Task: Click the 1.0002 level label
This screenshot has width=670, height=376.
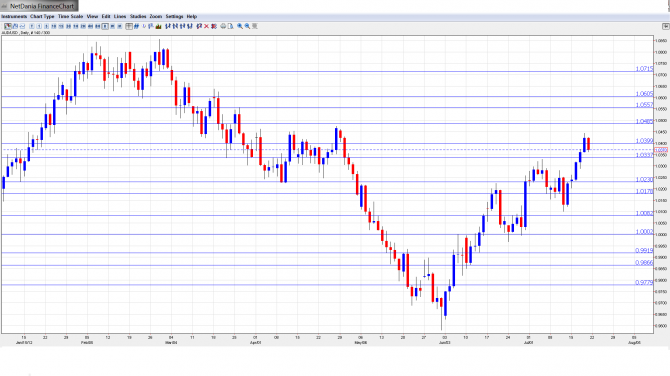Action: point(644,232)
